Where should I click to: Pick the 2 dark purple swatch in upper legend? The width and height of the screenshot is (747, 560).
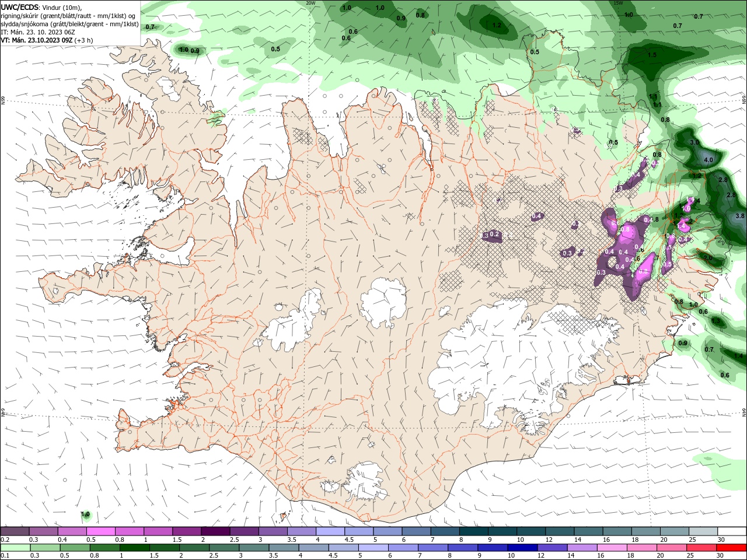pos(215,531)
